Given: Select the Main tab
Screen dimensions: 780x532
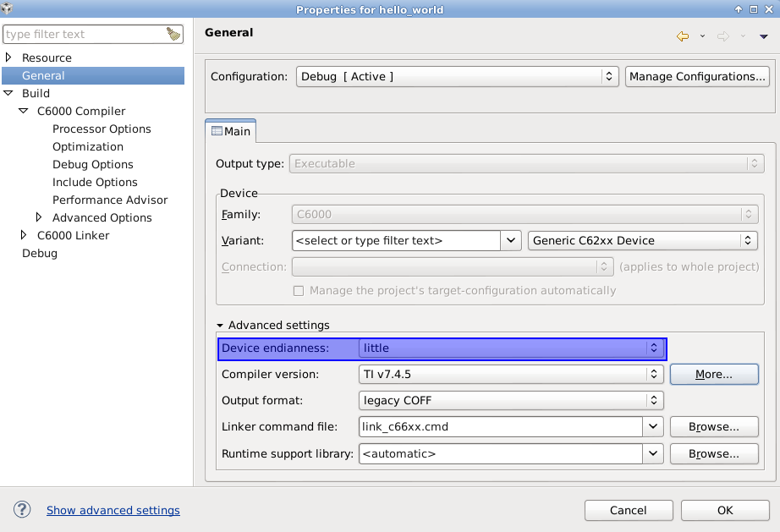Looking at the screenshot, I should point(231,131).
